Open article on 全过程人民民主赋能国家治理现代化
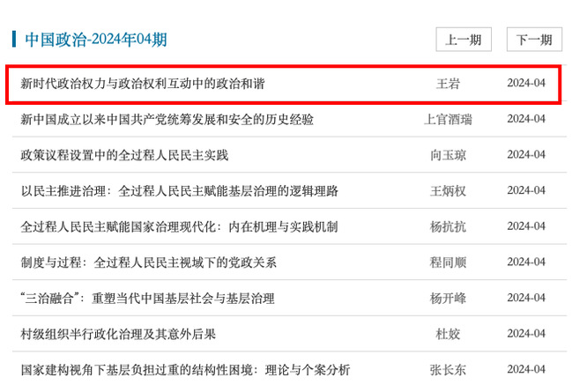572x392 pixels. pyautogui.click(x=179, y=226)
